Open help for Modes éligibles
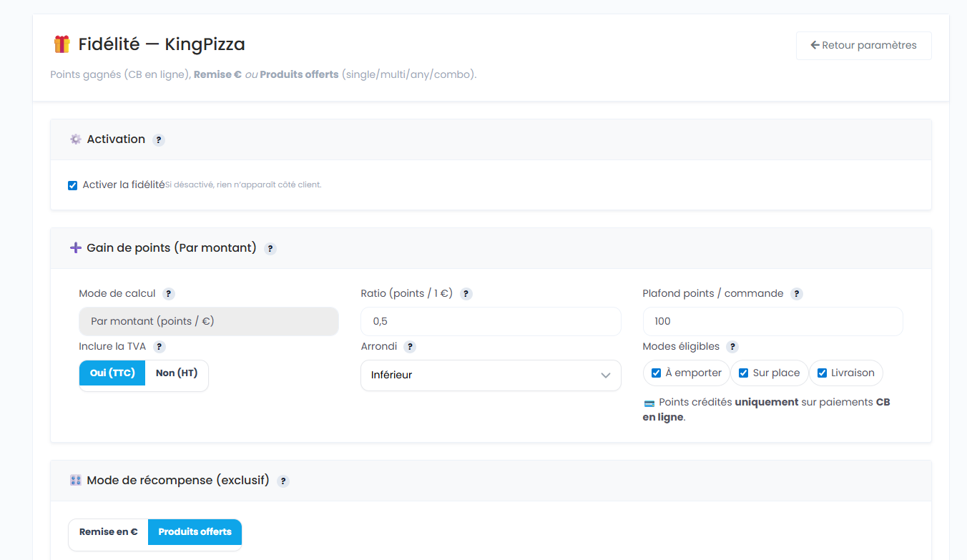Image resolution: width=967 pixels, height=560 pixels. click(732, 347)
